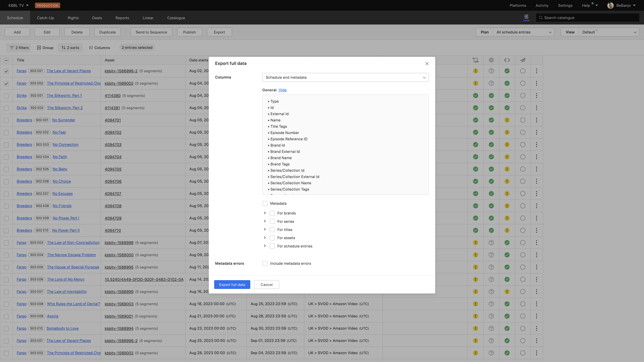Click yellow warning icon on first Fargo row
This screenshot has width=644, height=362.
click(475, 71)
